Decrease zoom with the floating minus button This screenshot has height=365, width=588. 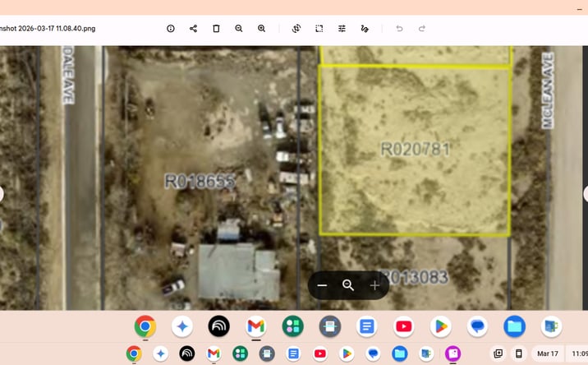coord(322,285)
